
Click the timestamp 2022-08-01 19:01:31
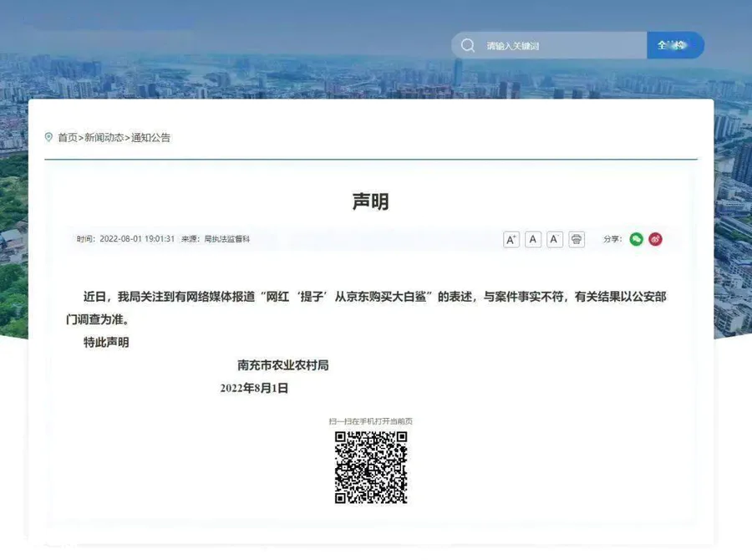coord(137,239)
